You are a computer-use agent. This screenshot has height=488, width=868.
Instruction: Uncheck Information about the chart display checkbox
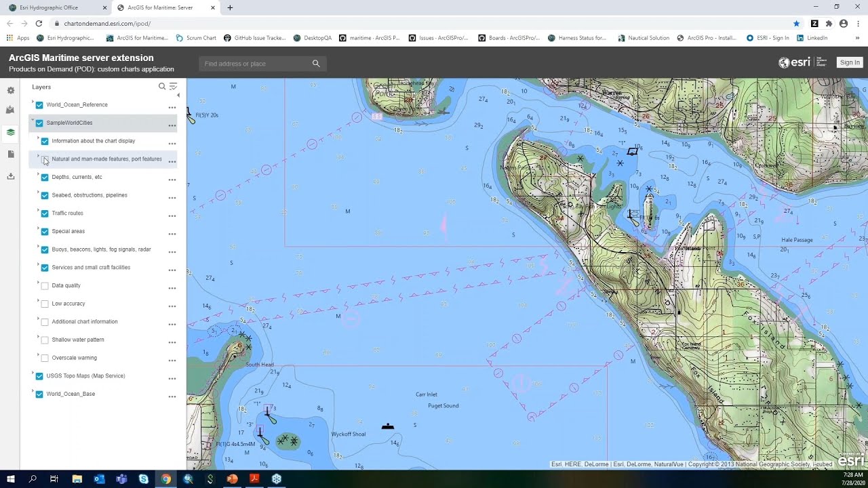pyautogui.click(x=45, y=141)
